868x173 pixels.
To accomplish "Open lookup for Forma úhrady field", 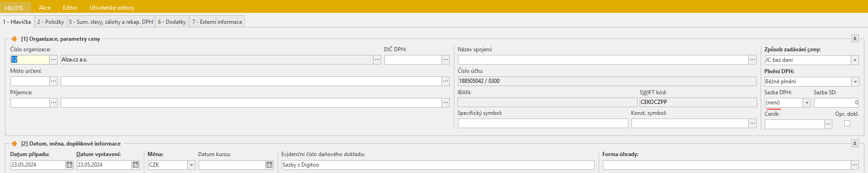I will 855,165.
